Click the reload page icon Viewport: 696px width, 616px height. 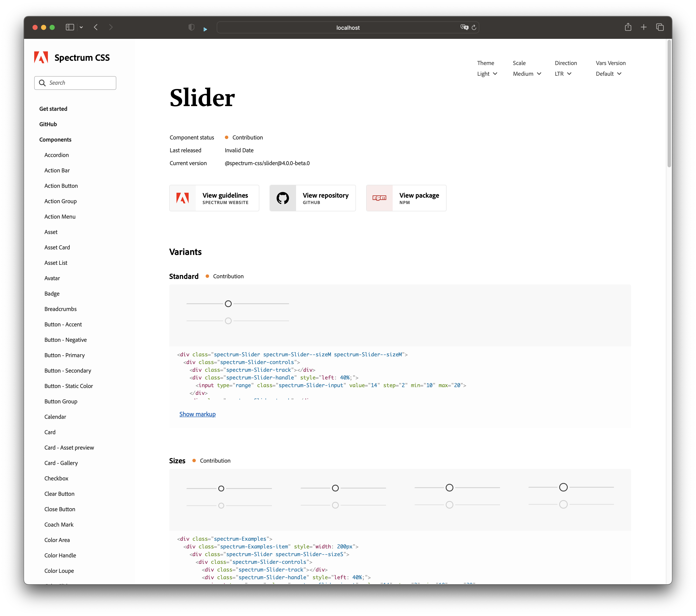click(x=474, y=28)
